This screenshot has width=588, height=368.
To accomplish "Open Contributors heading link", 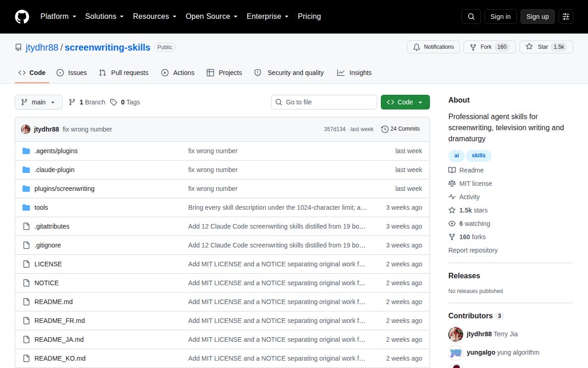I will [x=476, y=316].
